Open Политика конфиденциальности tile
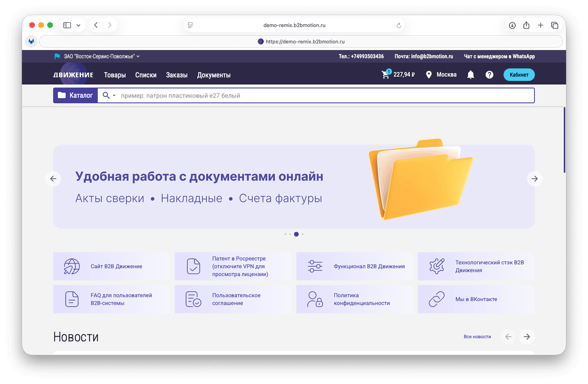The width and height of the screenshot is (588, 384). tap(354, 299)
